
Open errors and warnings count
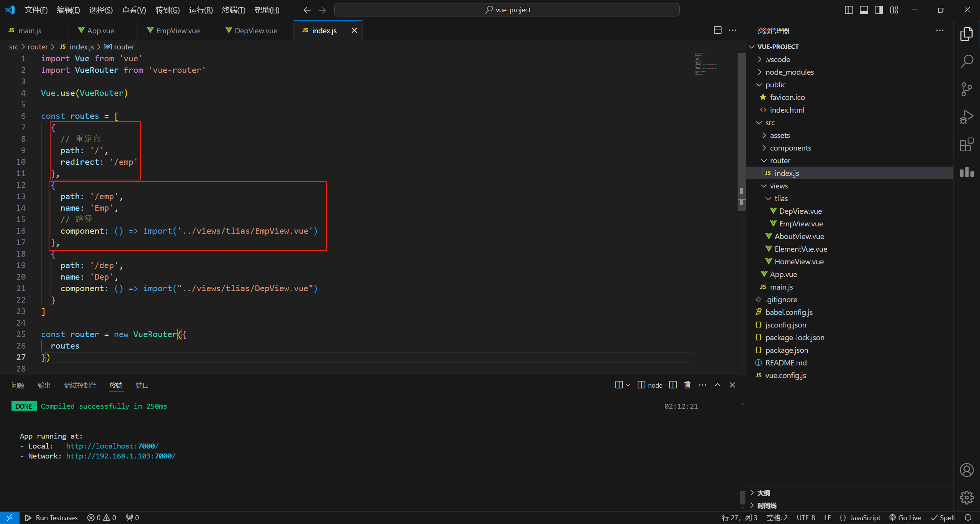[x=101, y=518]
